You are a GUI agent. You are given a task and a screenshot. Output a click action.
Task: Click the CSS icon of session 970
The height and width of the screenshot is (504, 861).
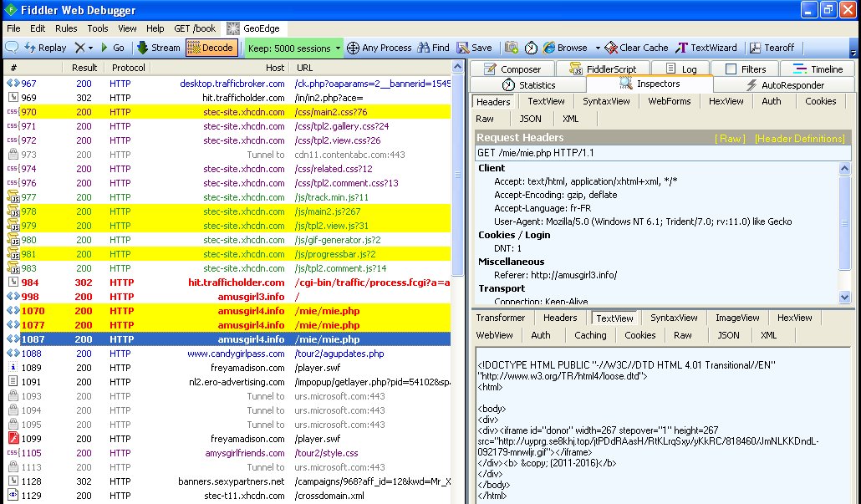[13, 111]
